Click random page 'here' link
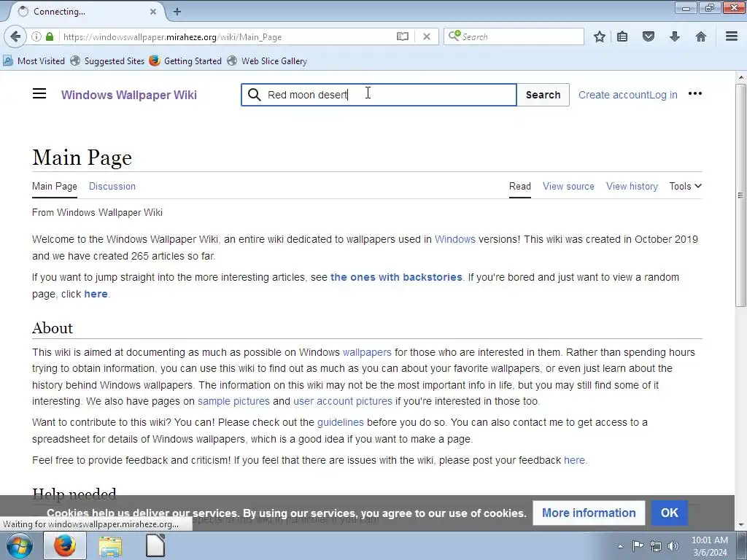 pyautogui.click(x=96, y=294)
